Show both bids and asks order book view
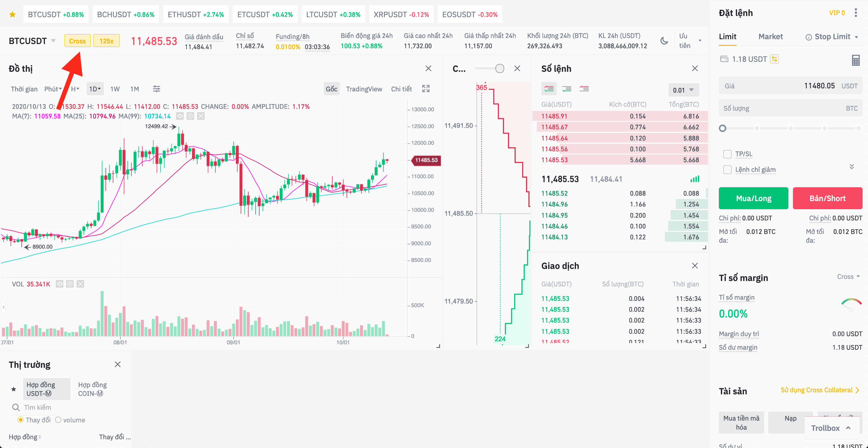Image resolution: width=868 pixels, height=448 pixels. click(549, 89)
